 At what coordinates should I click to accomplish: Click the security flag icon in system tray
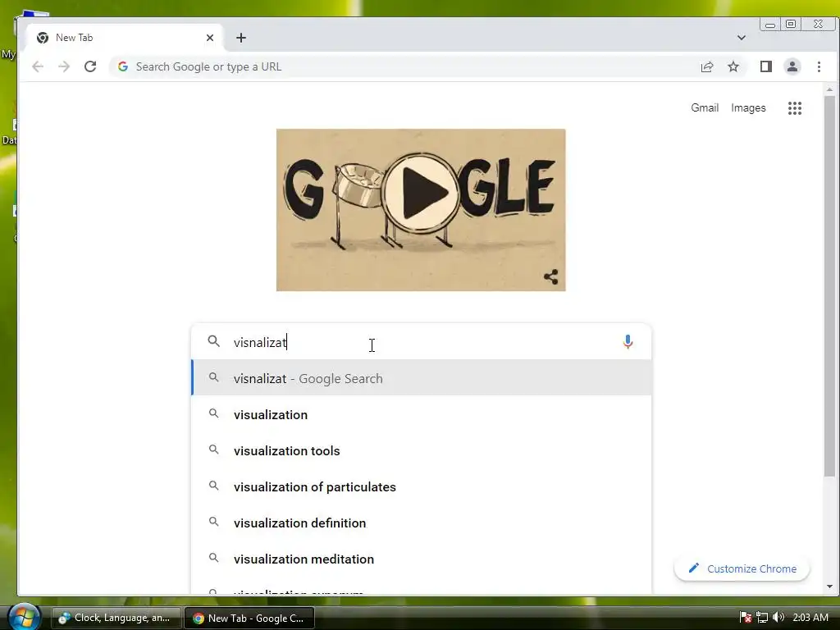745,618
